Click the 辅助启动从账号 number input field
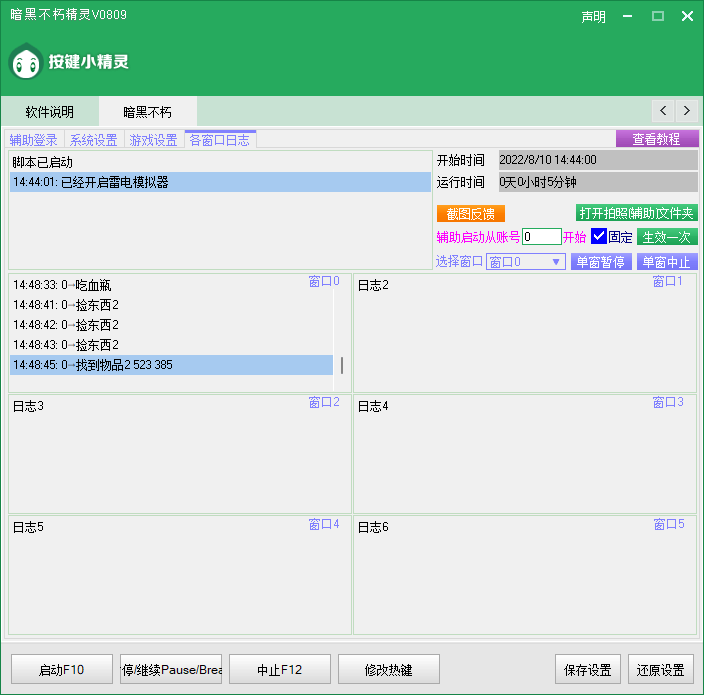This screenshot has height=695, width=704. point(541,237)
